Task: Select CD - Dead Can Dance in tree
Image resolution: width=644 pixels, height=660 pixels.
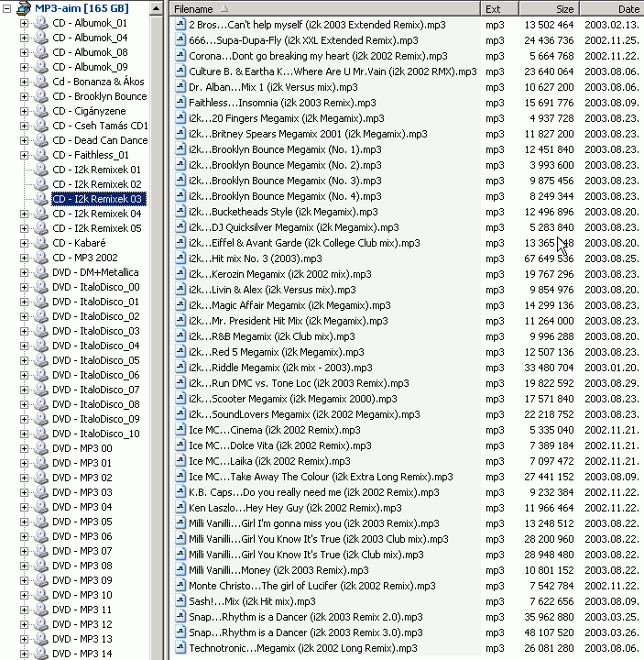Action: pyautogui.click(x=99, y=140)
